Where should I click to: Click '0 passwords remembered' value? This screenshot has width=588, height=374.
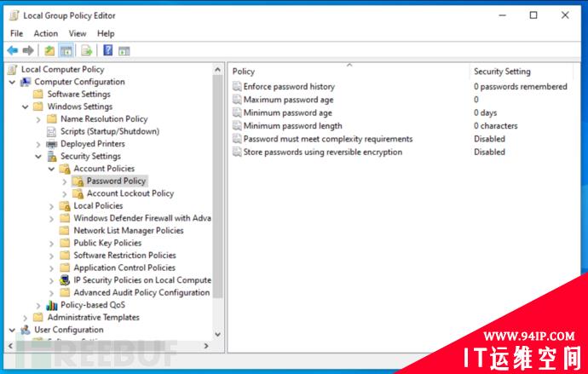point(520,87)
